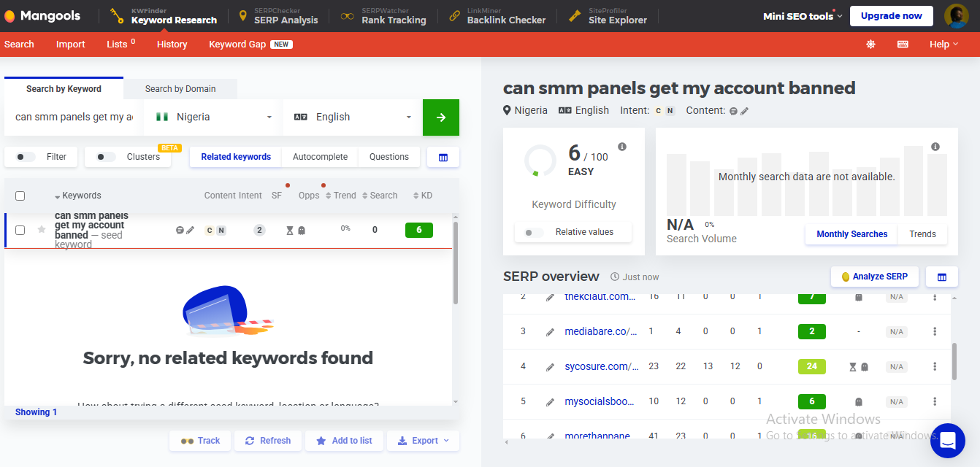
Task: Click the Analyze SERP button
Action: [x=874, y=277]
